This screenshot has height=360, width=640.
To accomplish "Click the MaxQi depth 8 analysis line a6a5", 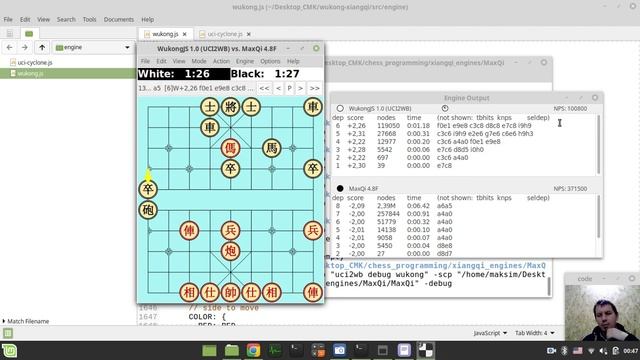I will click(x=393, y=206).
